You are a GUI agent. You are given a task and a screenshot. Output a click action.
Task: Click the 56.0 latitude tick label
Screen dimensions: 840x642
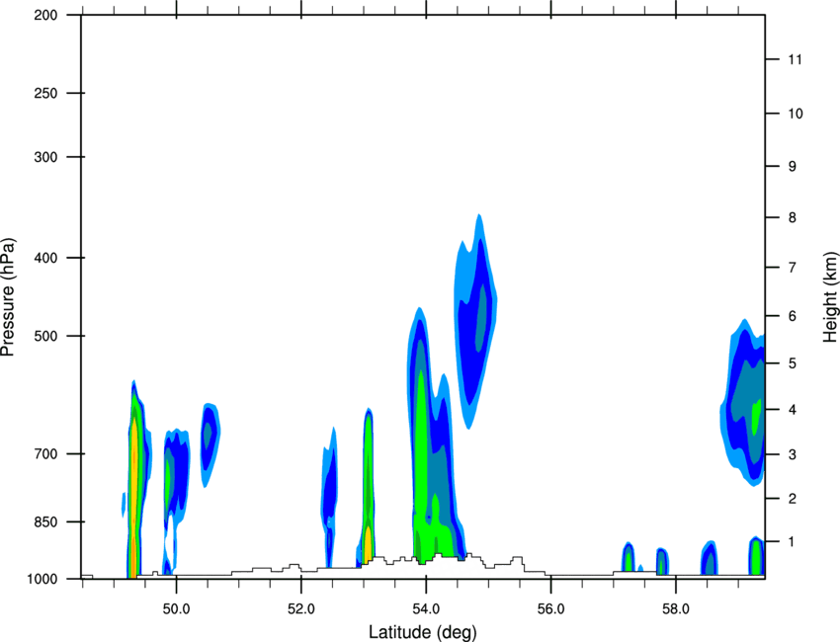(550, 609)
